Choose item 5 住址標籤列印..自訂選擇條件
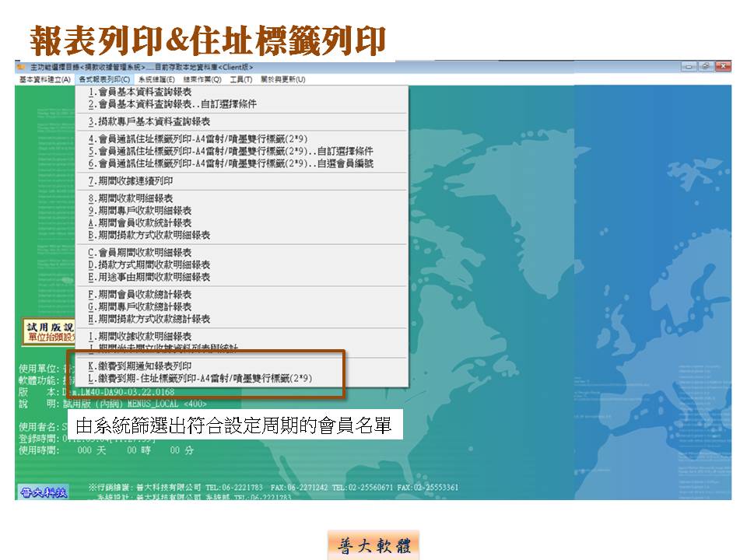Viewport: 747px width, 560px height. 241,151
